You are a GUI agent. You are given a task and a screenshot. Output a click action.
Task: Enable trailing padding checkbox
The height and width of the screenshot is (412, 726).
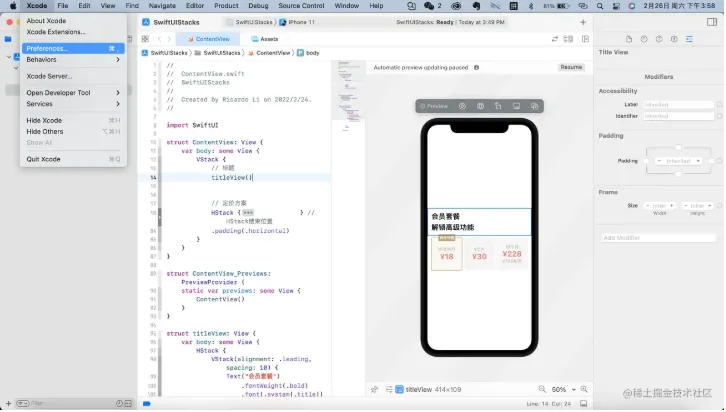click(711, 161)
